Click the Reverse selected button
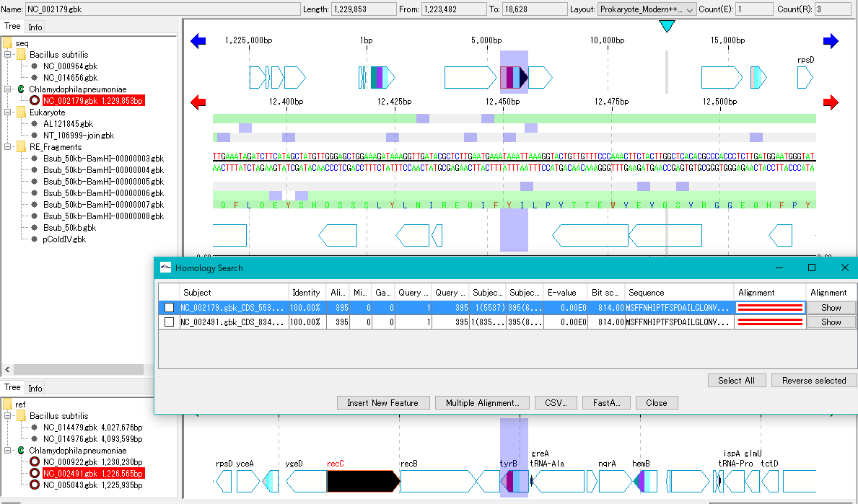The height and width of the screenshot is (504, 858). coord(814,381)
